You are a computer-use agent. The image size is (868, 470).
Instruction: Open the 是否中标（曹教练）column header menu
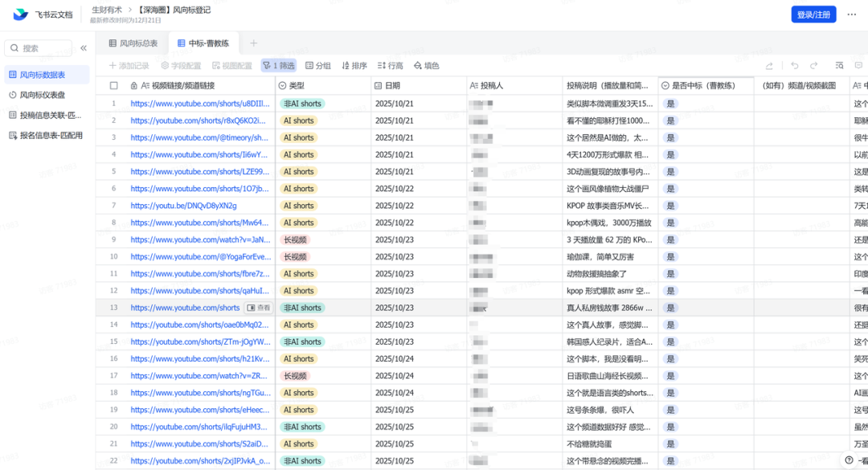(x=706, y=86)
